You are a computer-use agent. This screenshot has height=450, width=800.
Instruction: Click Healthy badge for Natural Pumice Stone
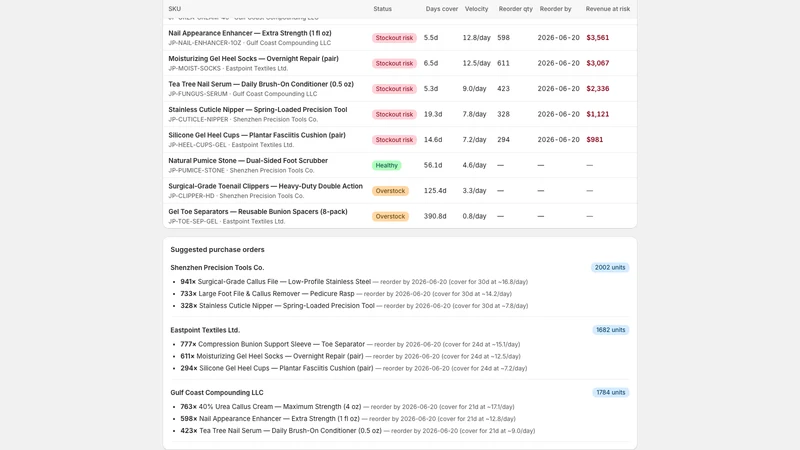point(386,165)
